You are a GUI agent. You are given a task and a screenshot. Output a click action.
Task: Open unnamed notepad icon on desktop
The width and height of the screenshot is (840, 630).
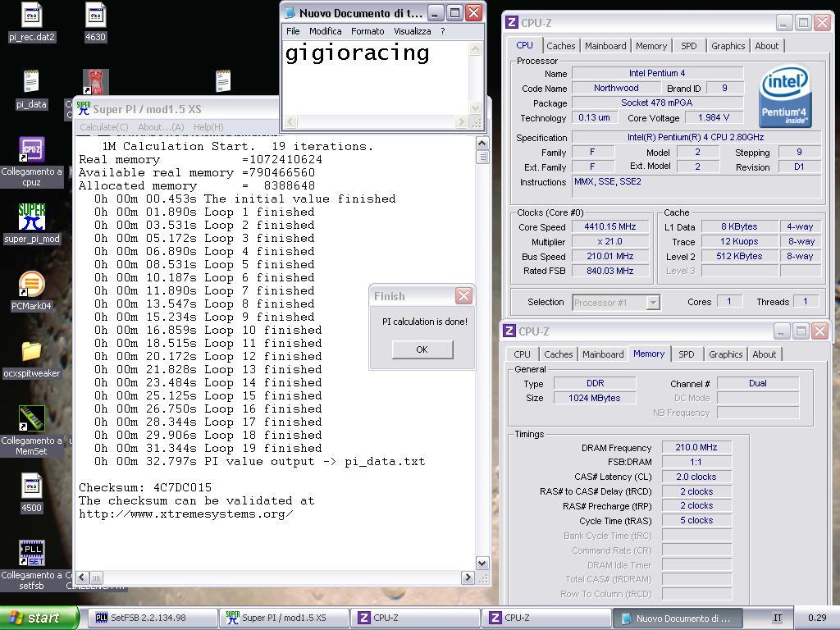pyautogui.click(x=223, y=81)
